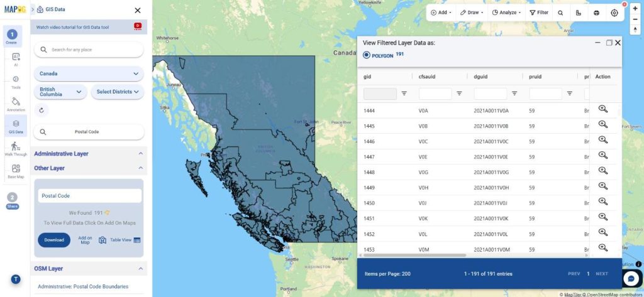Click the Download button

[x=54, y=240]
